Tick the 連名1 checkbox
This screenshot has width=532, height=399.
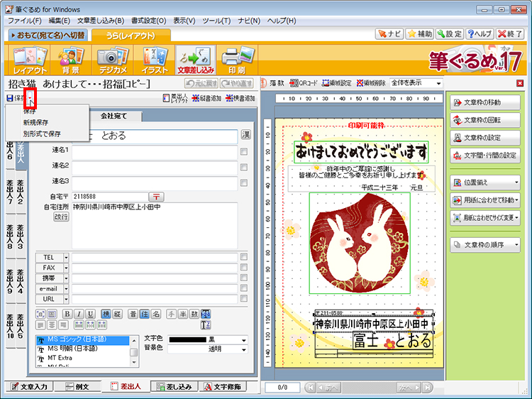tap(244, 151)
